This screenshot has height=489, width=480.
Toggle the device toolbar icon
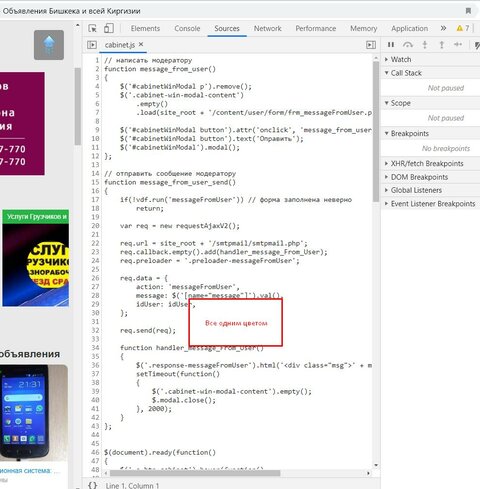point(109,28)
